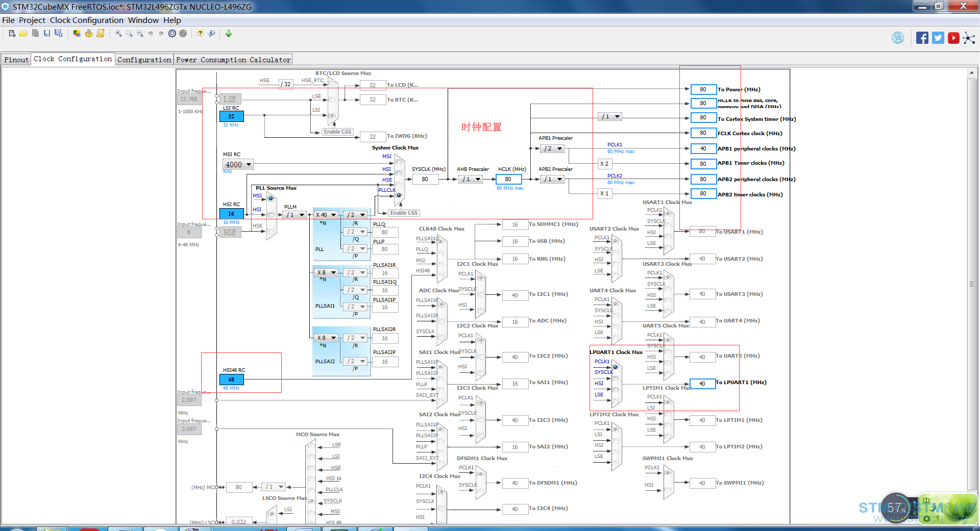Image resolution: width=980 pixels, height=531 pixels.
Task: Select HSE in PLL Source Mux
Action: pos(271,231)
